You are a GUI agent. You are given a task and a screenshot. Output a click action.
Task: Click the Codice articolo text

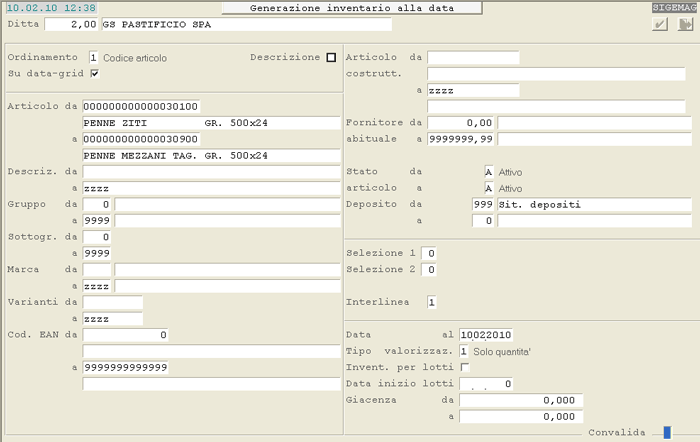tap(135, 58)
